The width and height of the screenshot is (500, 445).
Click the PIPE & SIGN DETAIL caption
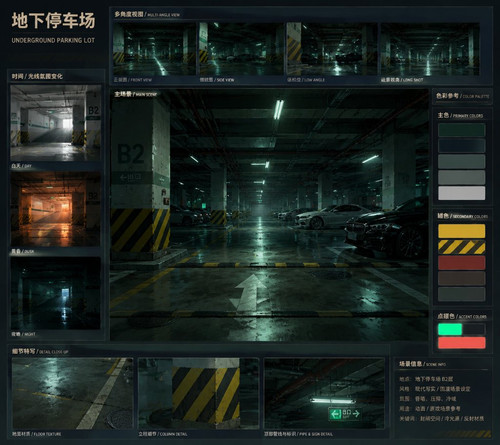coord(298,434)
